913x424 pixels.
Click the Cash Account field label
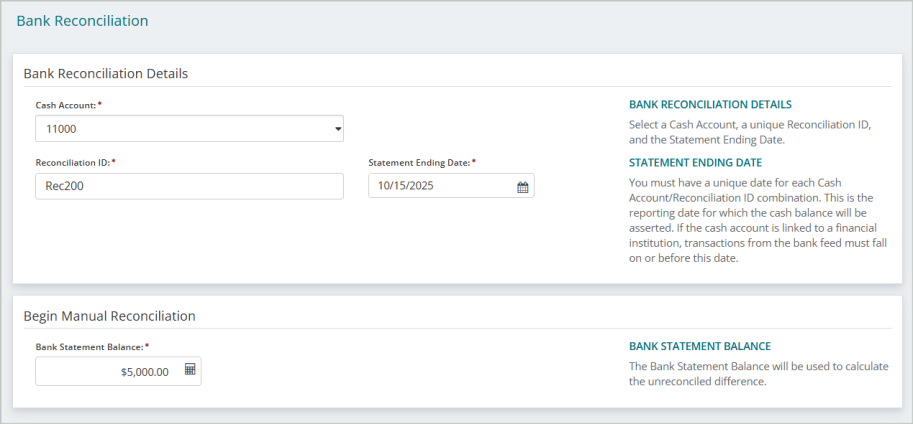[x=67, y=105]
